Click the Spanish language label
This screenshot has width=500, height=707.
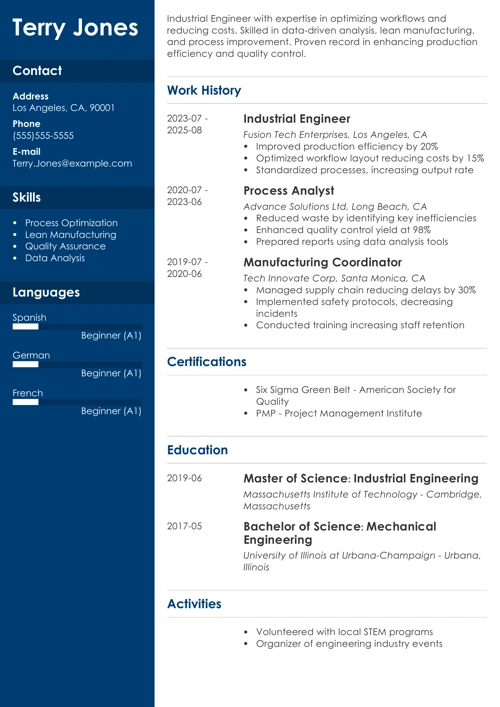pos(29,317)
